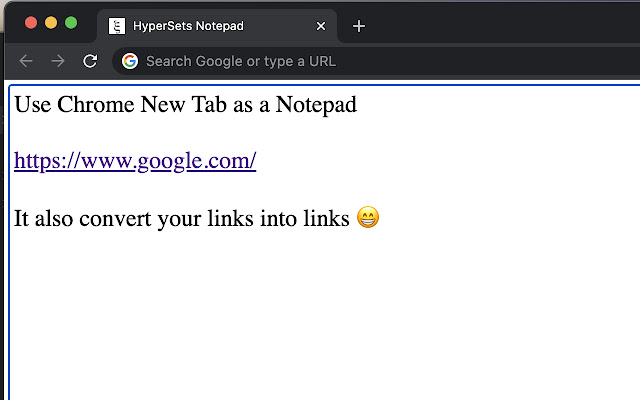The width and height of the screenshot is (640, 400).
Task: Reload the current page
Action: coord(90,61)
